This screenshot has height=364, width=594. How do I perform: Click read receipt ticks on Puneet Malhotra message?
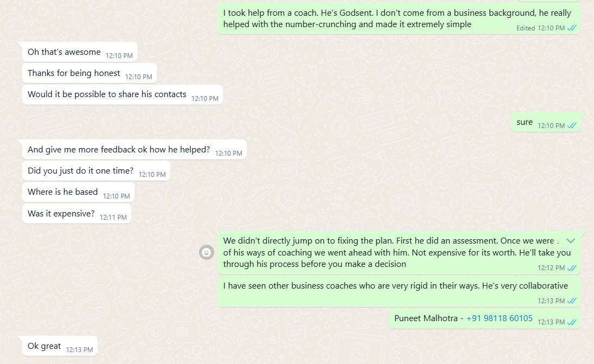[572, 322]
